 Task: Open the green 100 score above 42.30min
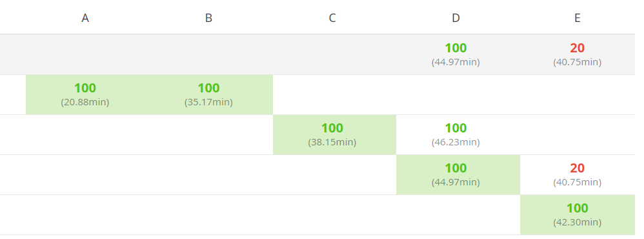pos(577,208)
